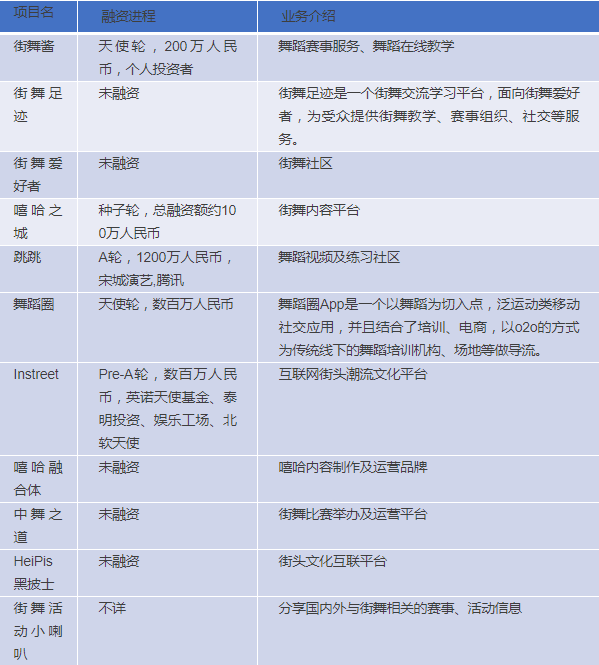Select the 街舞酱 project name cell

tap(39, 58)
